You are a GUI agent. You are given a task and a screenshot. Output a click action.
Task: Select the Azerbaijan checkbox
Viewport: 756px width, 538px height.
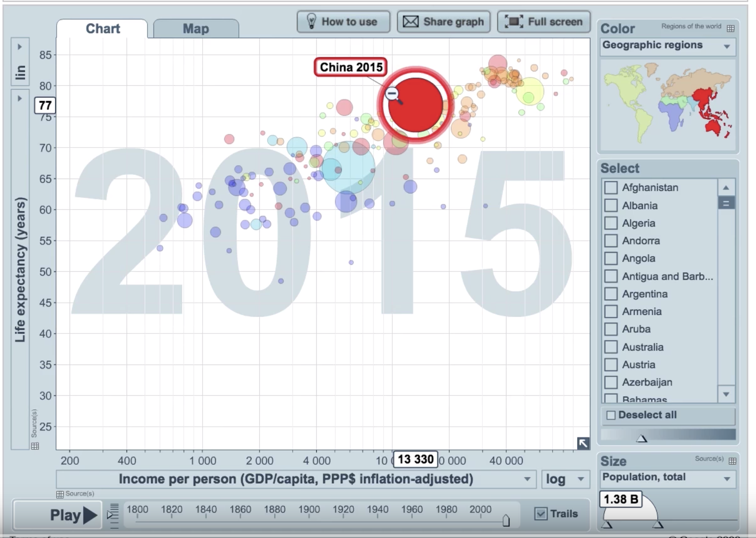click(611, 382)
